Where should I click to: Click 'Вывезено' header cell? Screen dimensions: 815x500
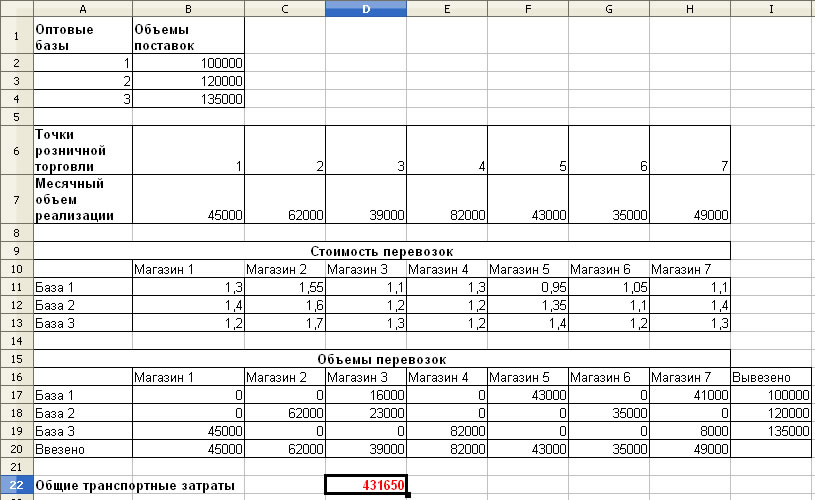tap(771, 377)
